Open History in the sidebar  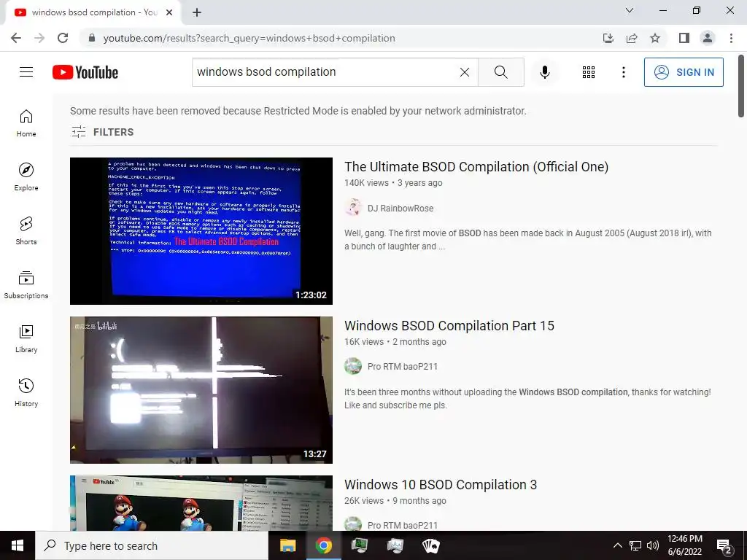coord(26,392)
